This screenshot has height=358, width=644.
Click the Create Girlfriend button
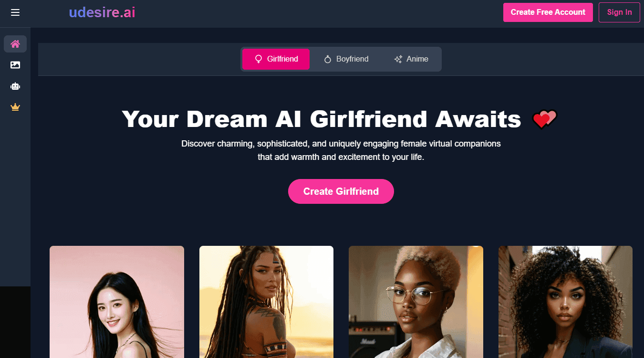341,191
